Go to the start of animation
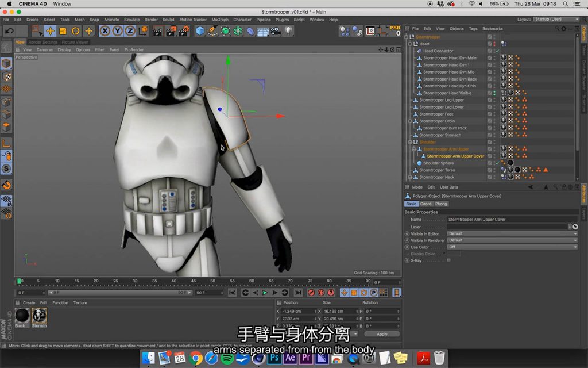 point(233,293)
